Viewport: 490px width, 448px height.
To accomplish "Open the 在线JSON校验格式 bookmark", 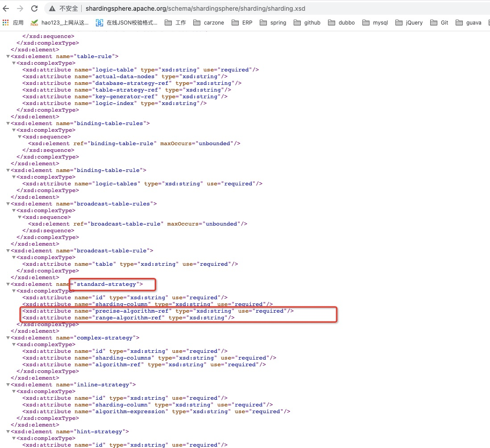I will (x=127, y=22).
